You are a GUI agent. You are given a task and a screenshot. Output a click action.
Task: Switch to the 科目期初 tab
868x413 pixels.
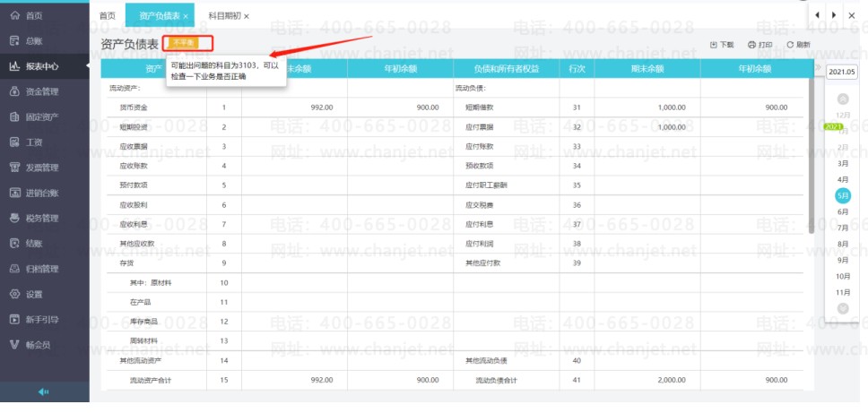225,16
